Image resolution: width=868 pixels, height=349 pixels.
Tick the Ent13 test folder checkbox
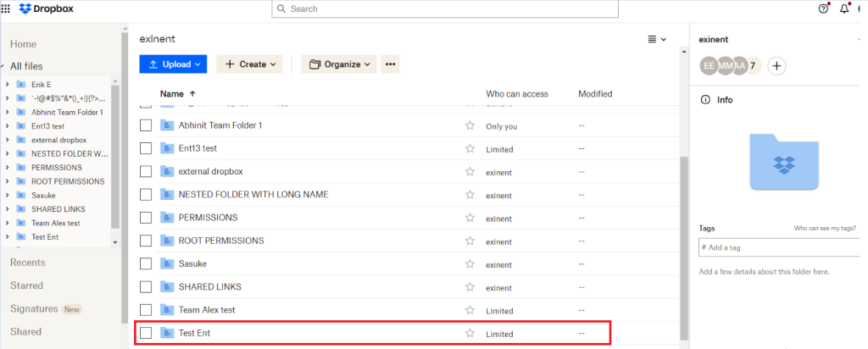click(x=146, y=149)
